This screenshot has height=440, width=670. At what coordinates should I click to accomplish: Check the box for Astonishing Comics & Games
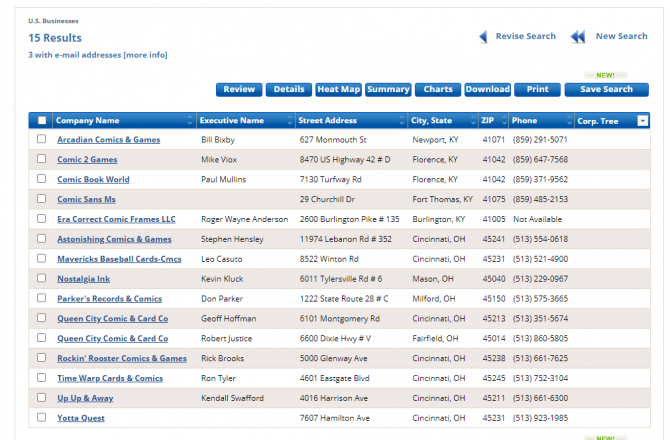point(41,238)
